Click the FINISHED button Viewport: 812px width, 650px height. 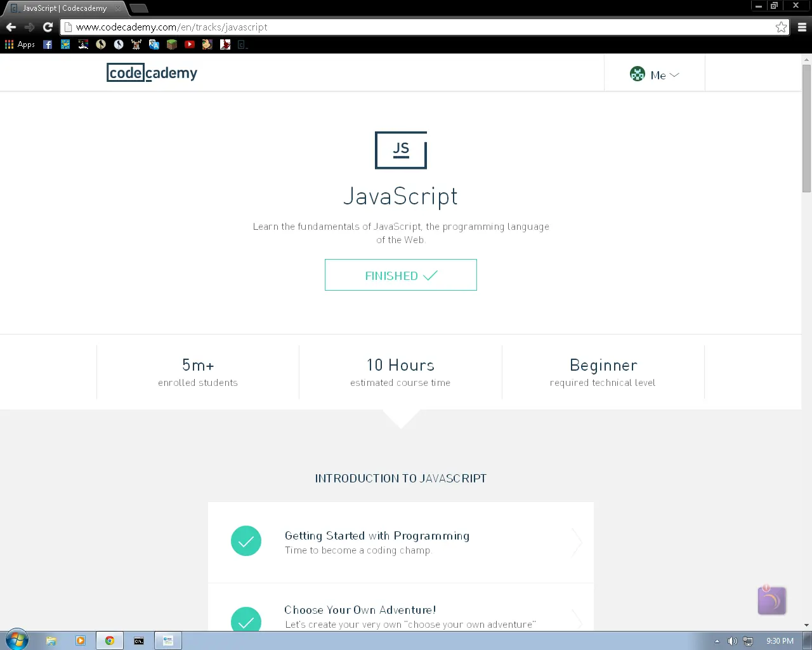coord(401,275)
